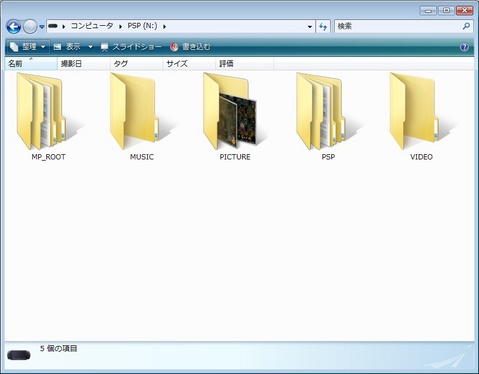Minimize the explorer window
Image resolution: width=479 pixels, height=374 pixels.
pos(428,11)
